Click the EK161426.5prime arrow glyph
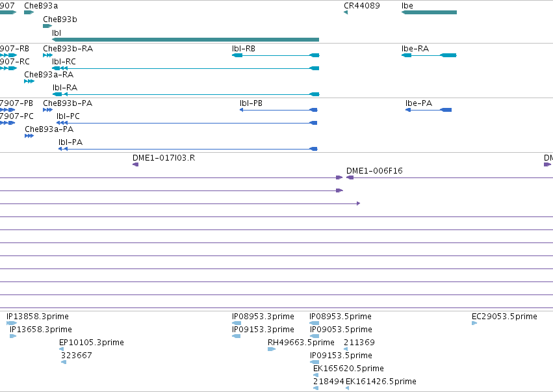This screenshot has height=392, width=553. point(348,388)
